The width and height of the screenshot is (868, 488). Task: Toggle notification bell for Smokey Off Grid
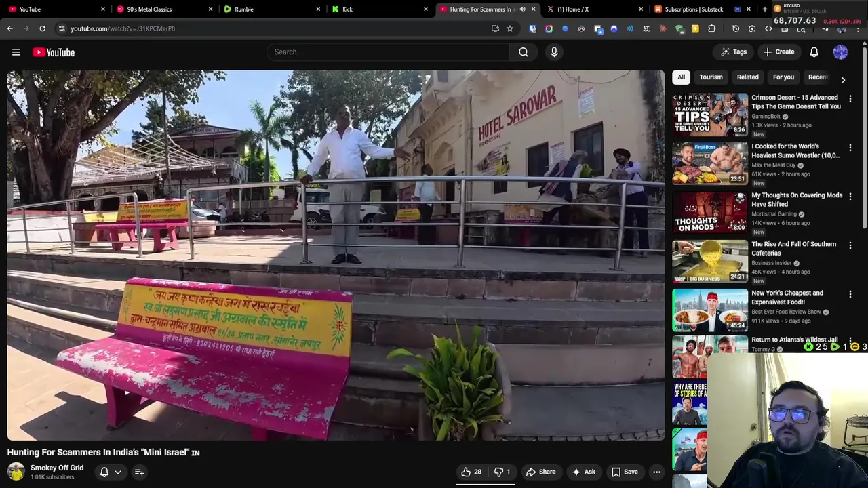click(x=104, y=472)
